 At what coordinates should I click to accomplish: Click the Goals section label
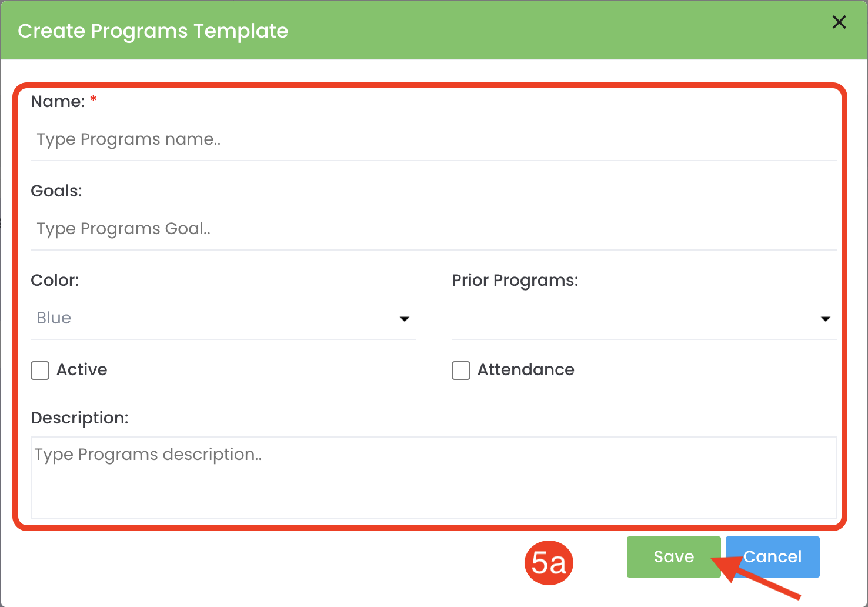coord(56,191)
